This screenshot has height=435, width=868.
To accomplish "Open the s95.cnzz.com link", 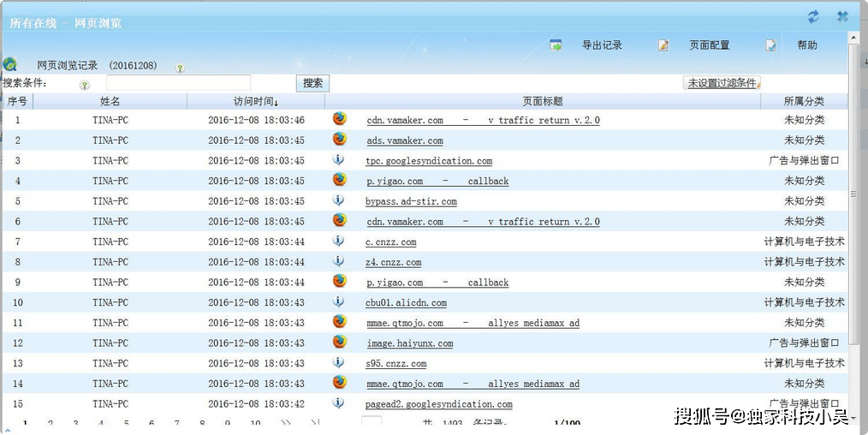I will (x=395, y=364).
